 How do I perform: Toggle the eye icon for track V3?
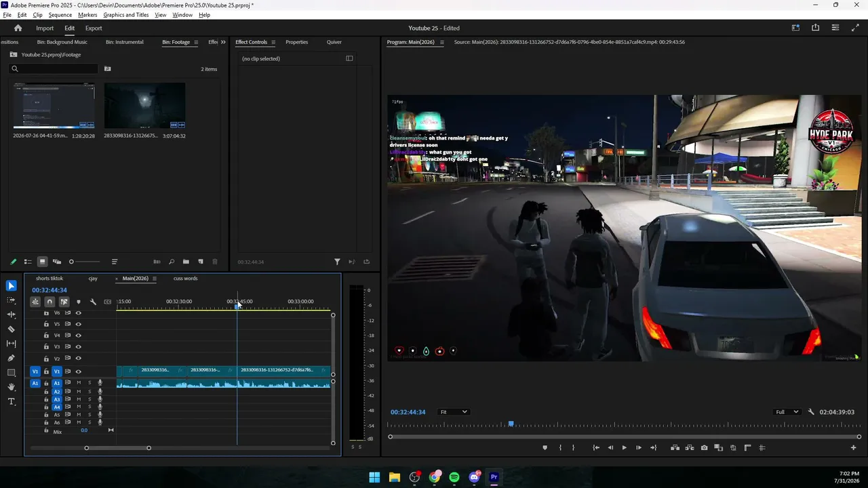[78, 347]
